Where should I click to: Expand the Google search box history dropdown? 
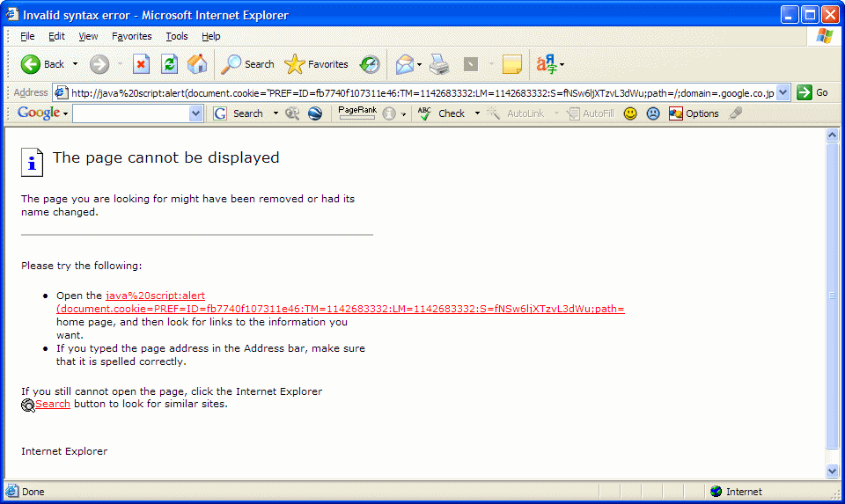[x=195, y=113]
